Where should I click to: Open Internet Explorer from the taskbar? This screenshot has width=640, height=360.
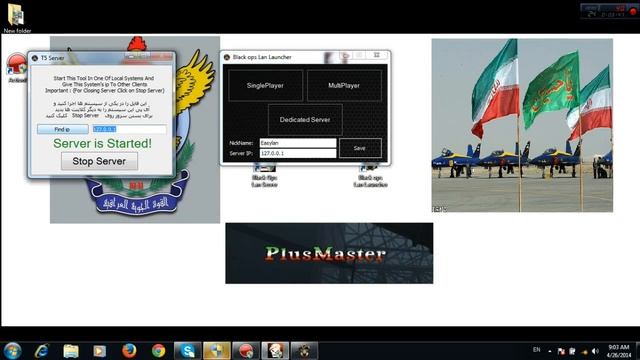pyautogui.click(x=42, y=351)
